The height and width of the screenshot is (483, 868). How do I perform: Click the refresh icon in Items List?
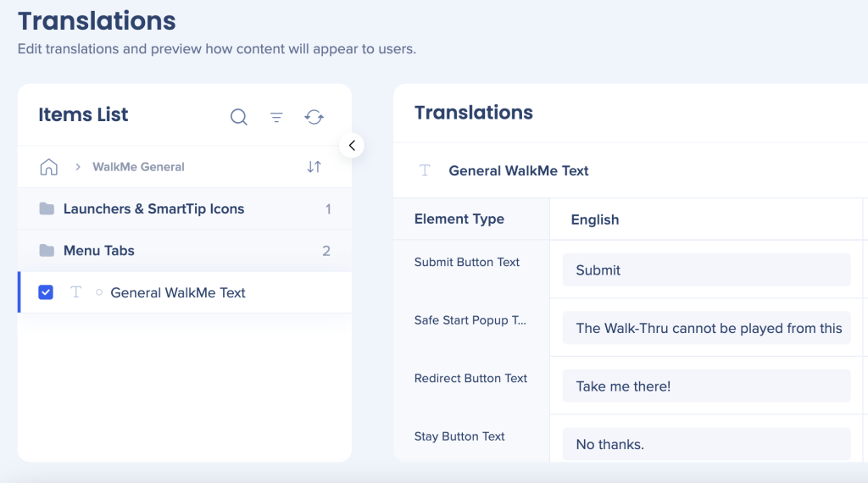pyautogui.click(x=314, y=117)
